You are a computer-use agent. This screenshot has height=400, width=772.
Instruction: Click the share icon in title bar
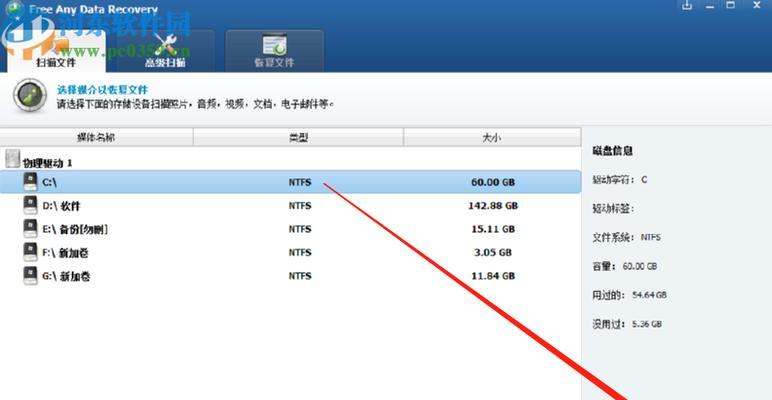tap(687, 5)
